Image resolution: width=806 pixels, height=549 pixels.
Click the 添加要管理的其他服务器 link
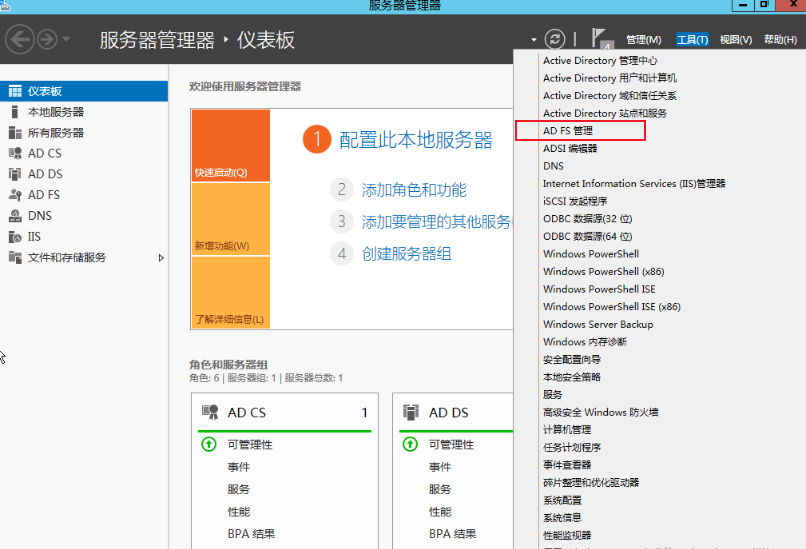pyautogui.click(x=437, y=222)
